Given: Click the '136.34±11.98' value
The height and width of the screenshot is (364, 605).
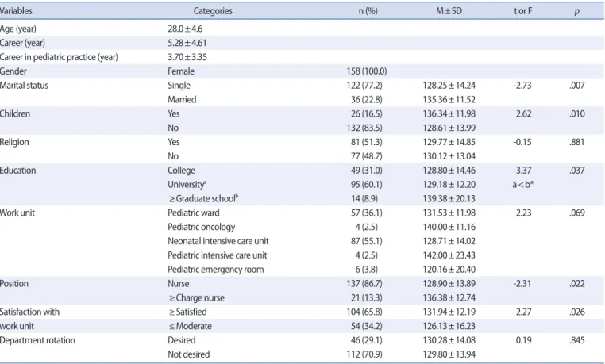Looking at the screenshot, I should pyautogui.click(x=449, y=113).
